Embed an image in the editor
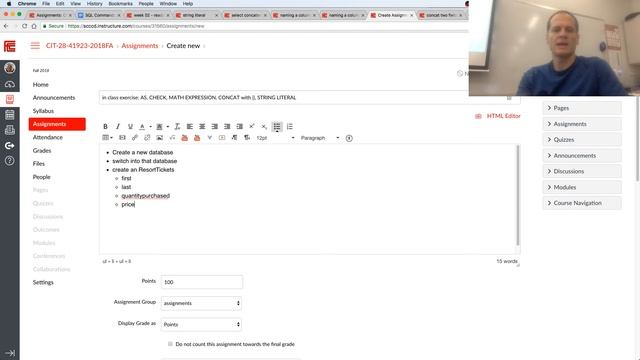640x360 pixels. tap(160, 138)
